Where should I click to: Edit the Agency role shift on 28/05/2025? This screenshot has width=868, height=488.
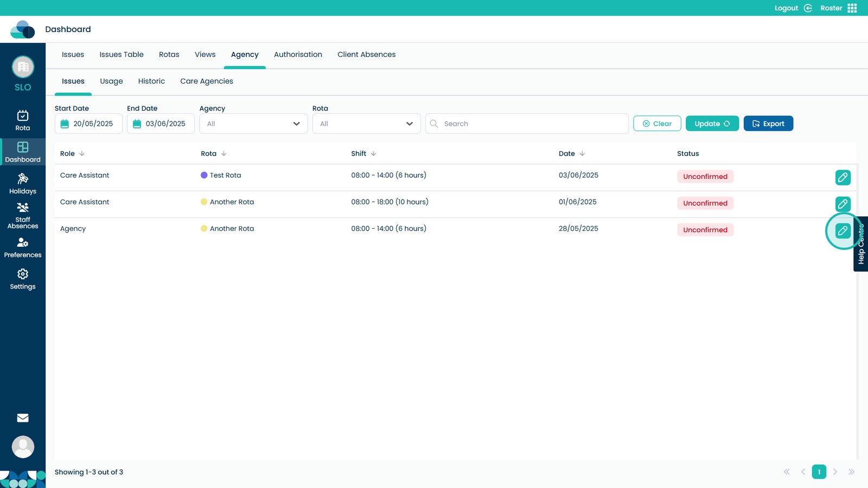[843, 231]
